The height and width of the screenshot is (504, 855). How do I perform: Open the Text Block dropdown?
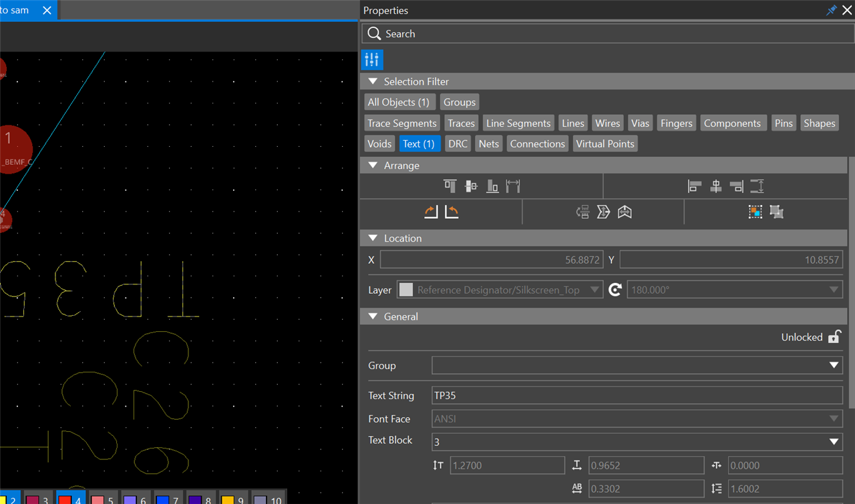tap(637, 441)
